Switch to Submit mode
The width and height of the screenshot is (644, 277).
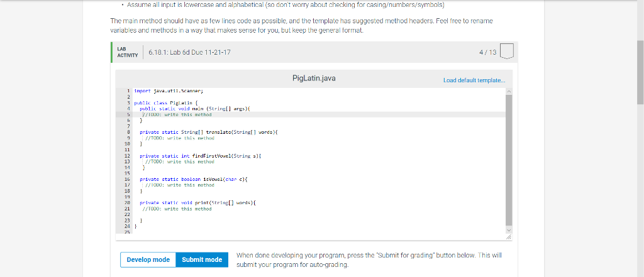pos(202,259)
